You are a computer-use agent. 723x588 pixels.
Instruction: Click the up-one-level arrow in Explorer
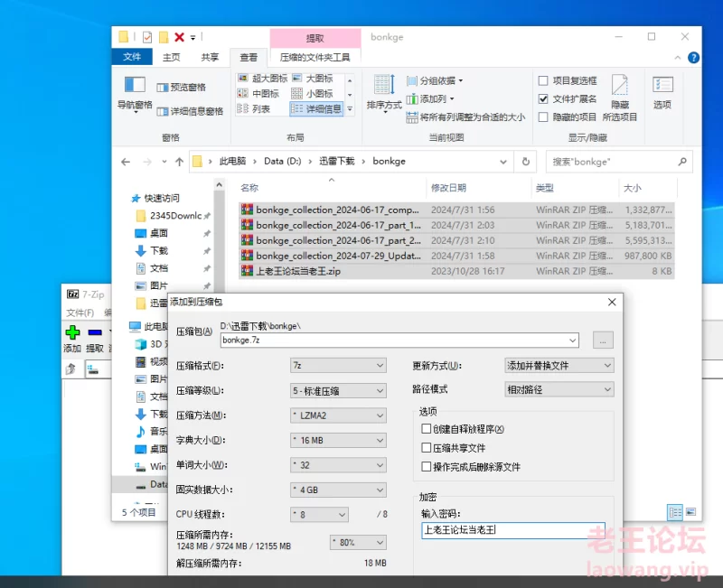tap(179, 162)
